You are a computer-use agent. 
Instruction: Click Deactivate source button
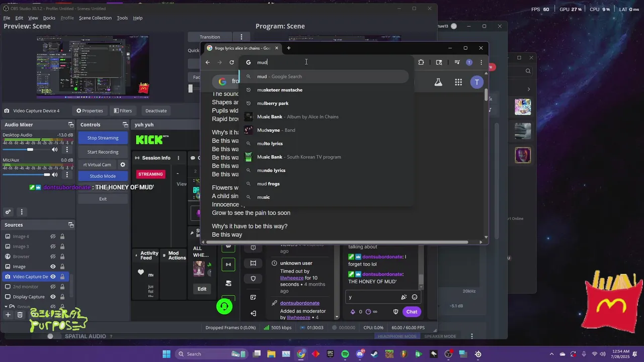[x=156, y=111]
